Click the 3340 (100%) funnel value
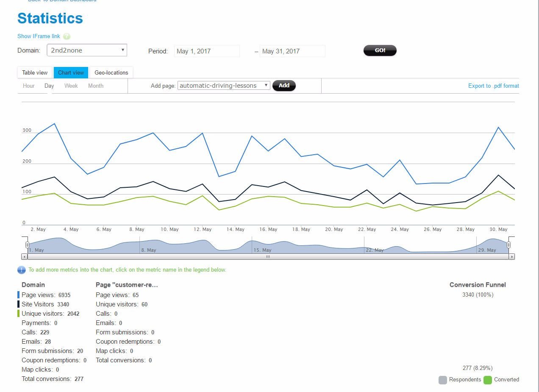539x392 pixels. 478,295
